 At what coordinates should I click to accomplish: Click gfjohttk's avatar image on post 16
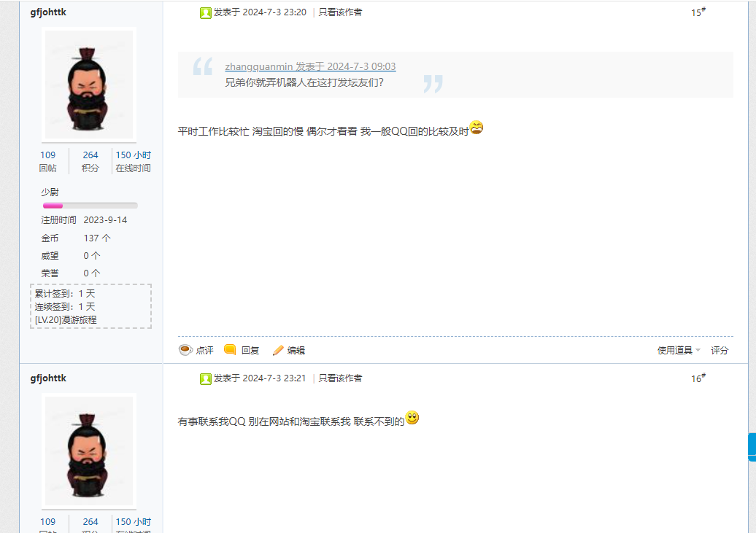click(89, 451)
